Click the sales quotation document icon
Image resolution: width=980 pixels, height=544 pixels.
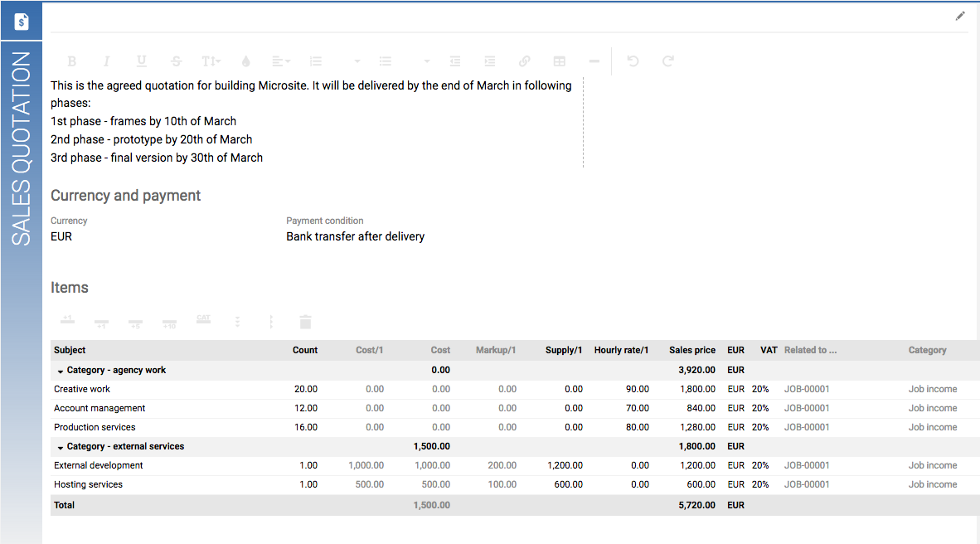tap(22, 22)
